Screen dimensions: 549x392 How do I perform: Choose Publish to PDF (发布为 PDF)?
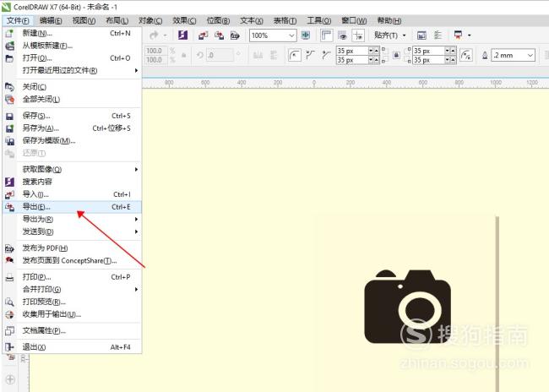coord(72,248)
